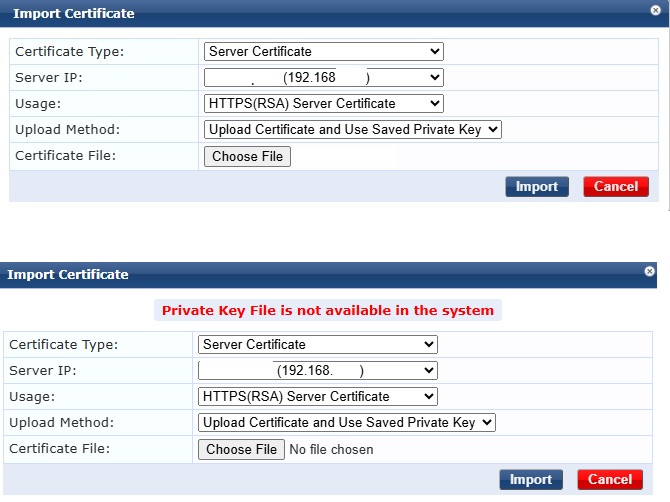The image size is (670, 502).
Task: Click Choose File beside "No file chosen"
Action: (x=242, y=449)
